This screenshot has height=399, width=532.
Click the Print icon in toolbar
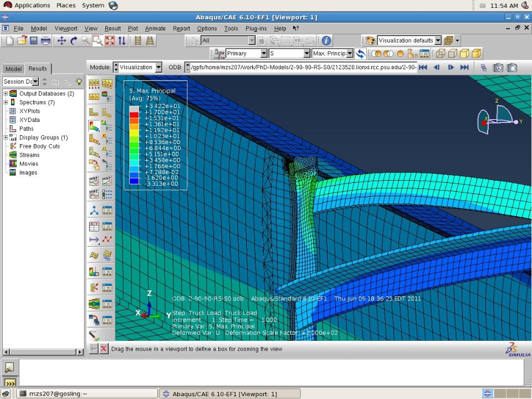45,40
